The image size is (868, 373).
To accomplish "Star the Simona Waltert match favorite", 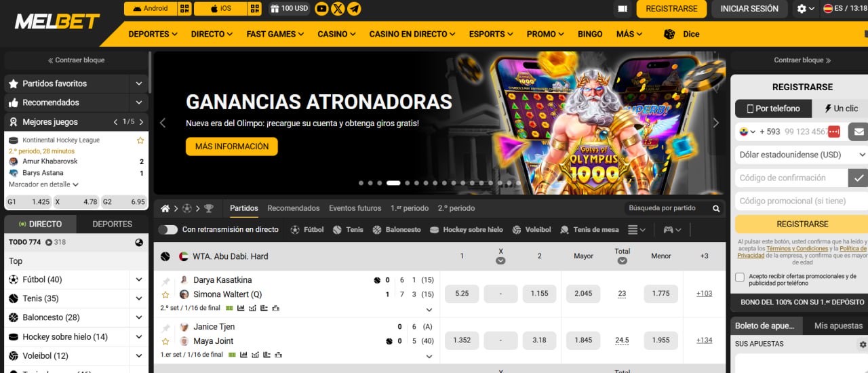I will 165,294.
